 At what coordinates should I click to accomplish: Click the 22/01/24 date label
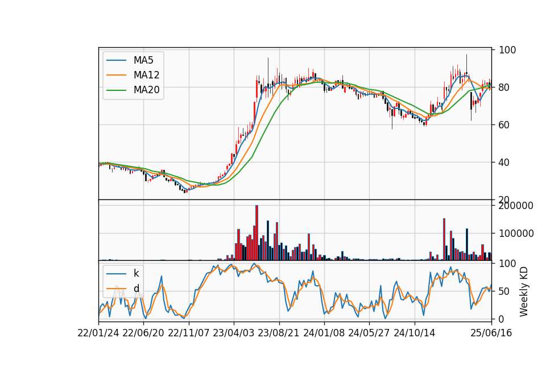[x=98, y=333]
